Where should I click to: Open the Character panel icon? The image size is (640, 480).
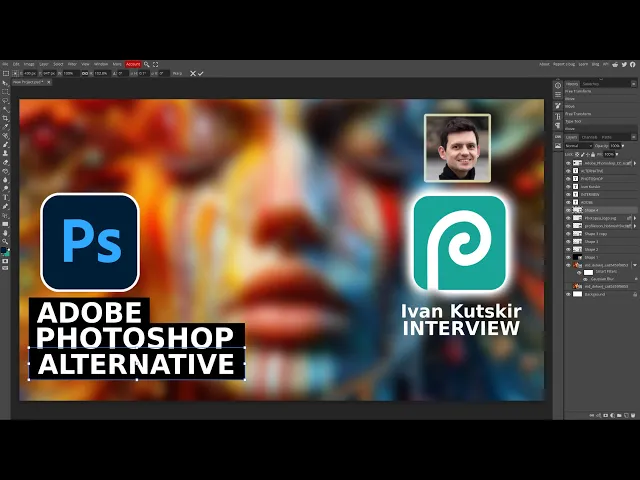tap(558, 116)
